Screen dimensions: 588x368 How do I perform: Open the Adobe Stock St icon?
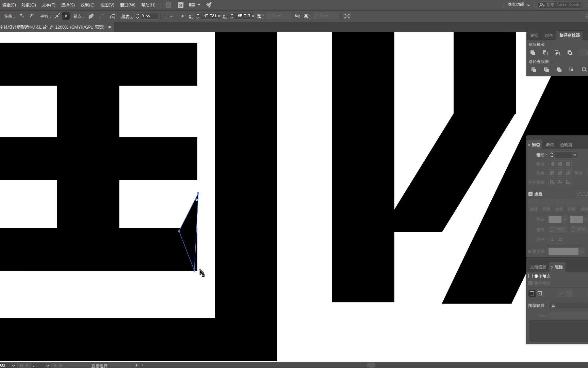coord(180,5)
